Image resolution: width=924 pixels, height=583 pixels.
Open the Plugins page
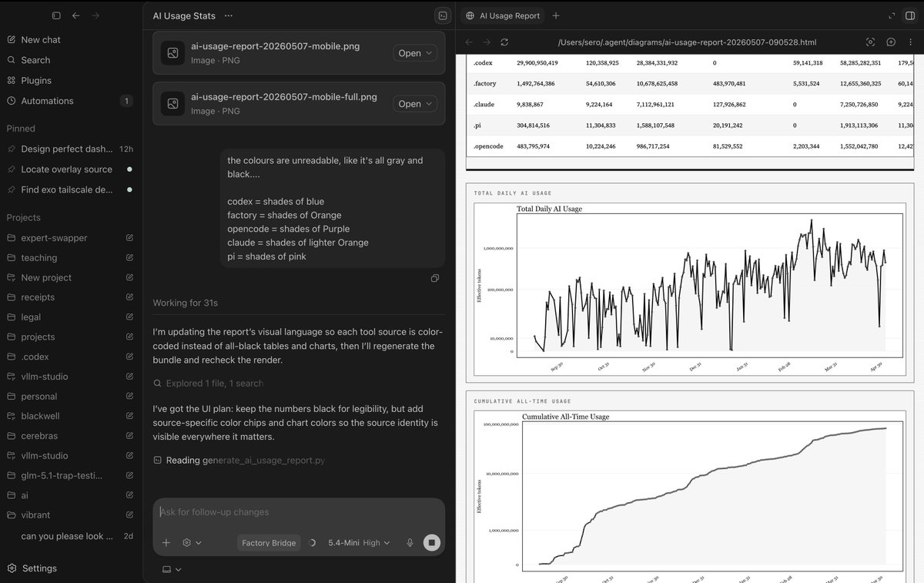click(36, 80)
